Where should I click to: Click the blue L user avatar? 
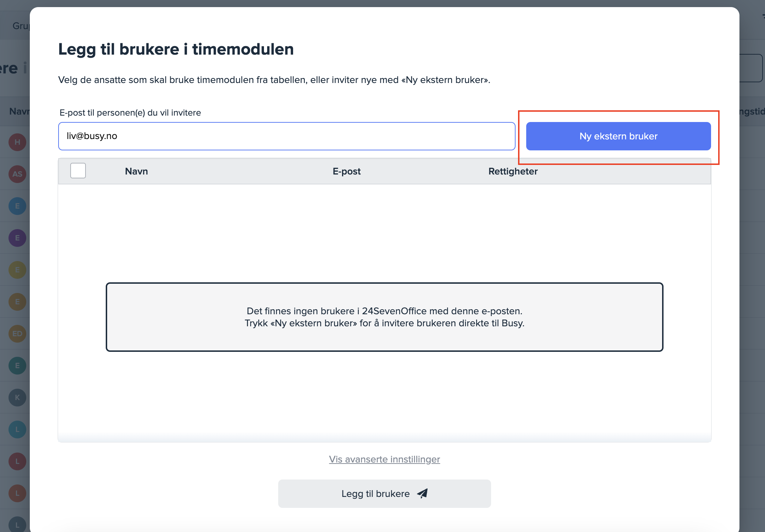[17, 430]
